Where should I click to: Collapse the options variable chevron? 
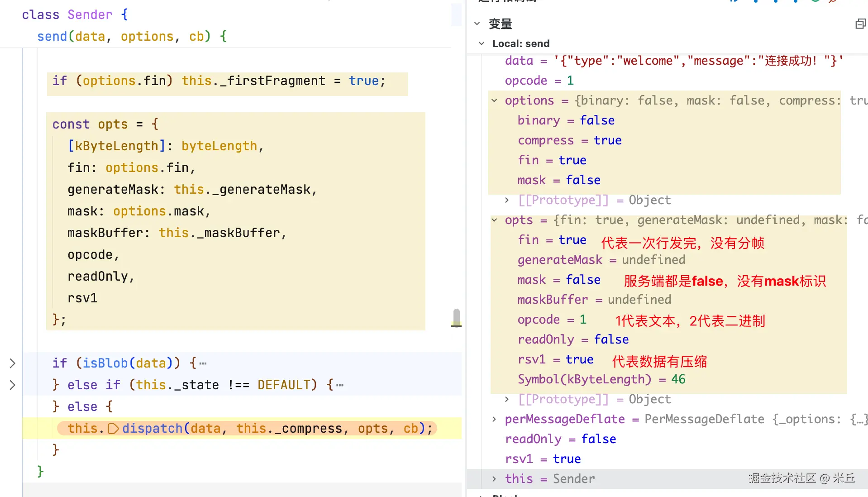point(494,100)
